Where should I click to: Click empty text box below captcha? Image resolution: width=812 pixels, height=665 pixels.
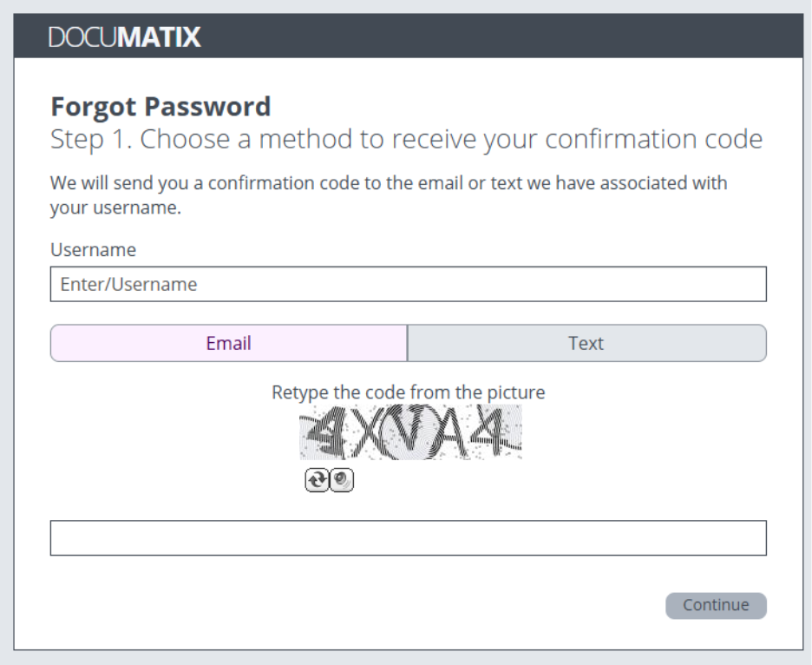(408, 537)
